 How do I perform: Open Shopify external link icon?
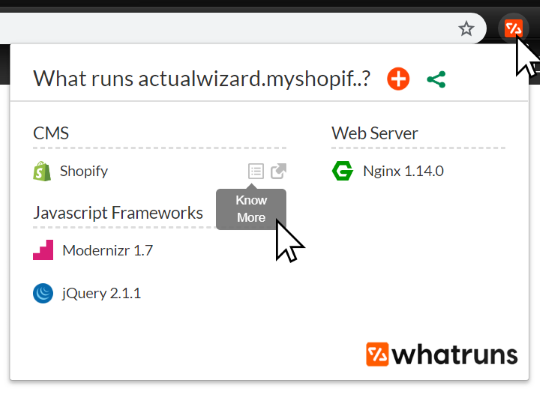click(278, 171)
